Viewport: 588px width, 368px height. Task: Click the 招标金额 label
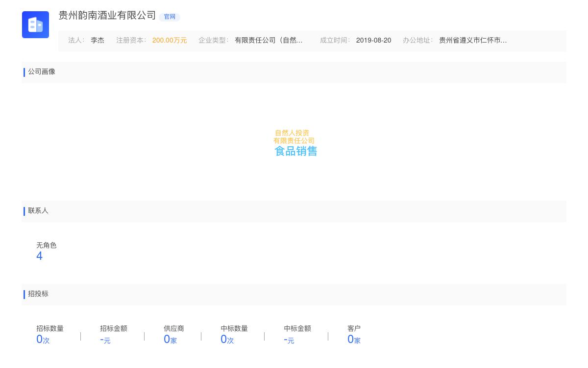click(114, 328)
